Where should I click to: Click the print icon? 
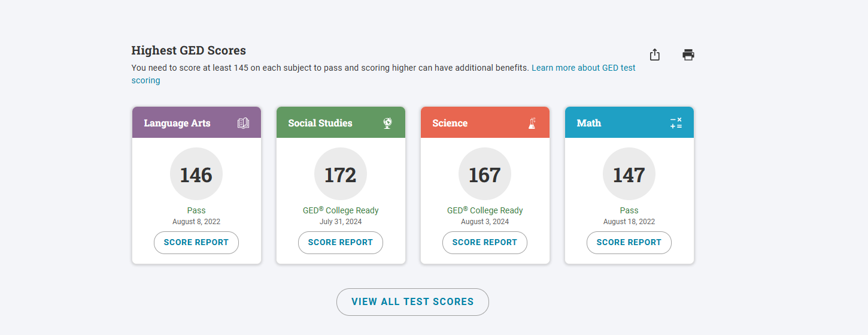(688, 55)
